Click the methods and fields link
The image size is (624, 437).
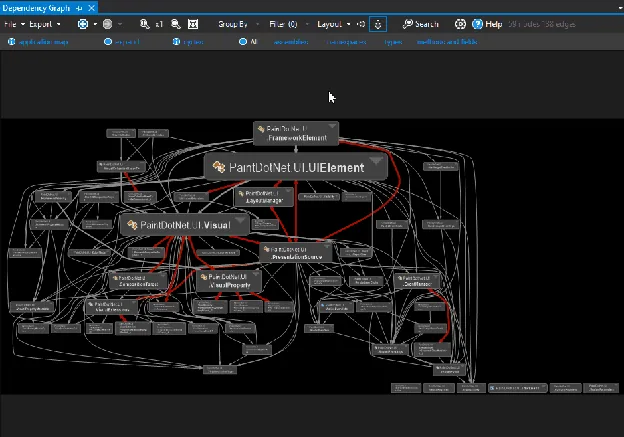tap(447, 42)
